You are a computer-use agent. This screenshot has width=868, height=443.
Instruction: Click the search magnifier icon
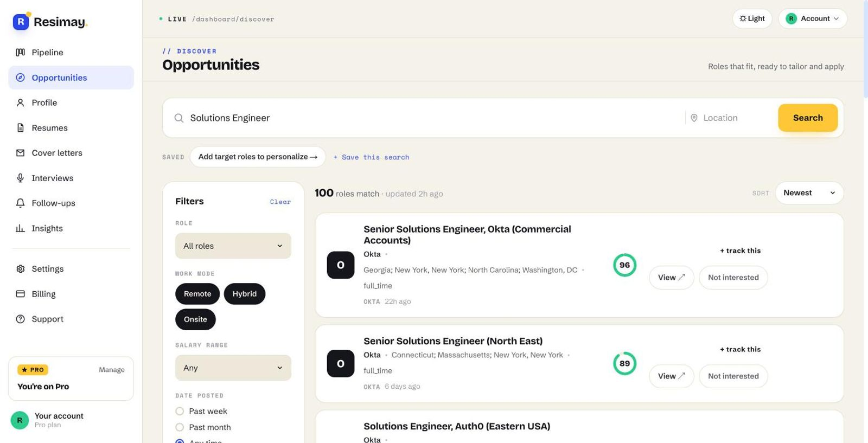(x=178, y=118)
